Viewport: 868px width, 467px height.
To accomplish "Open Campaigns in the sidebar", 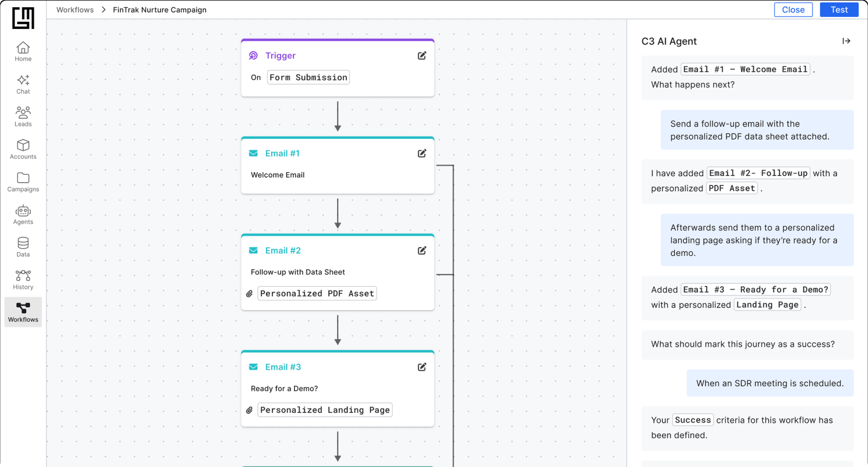I will point(23,182).
